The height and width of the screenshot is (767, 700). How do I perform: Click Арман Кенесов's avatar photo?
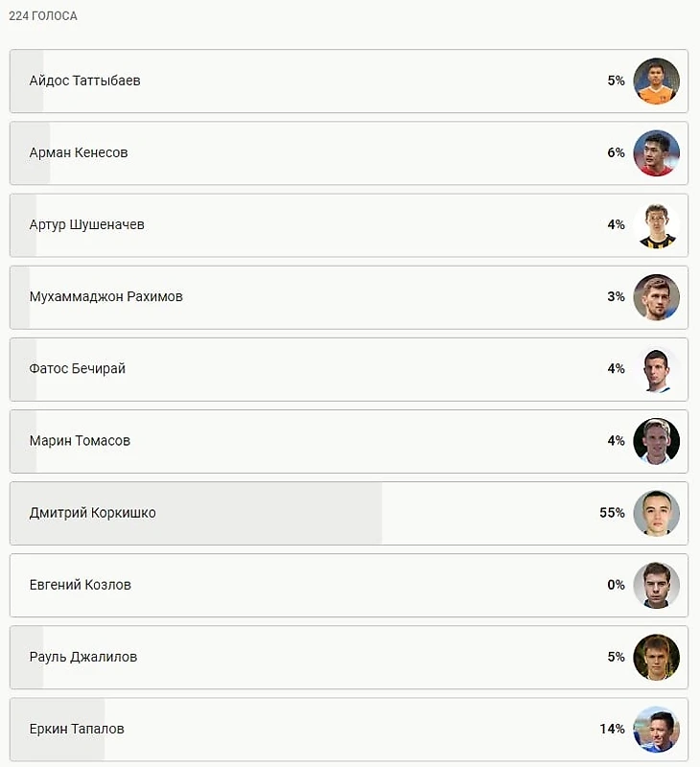point(656,152)
